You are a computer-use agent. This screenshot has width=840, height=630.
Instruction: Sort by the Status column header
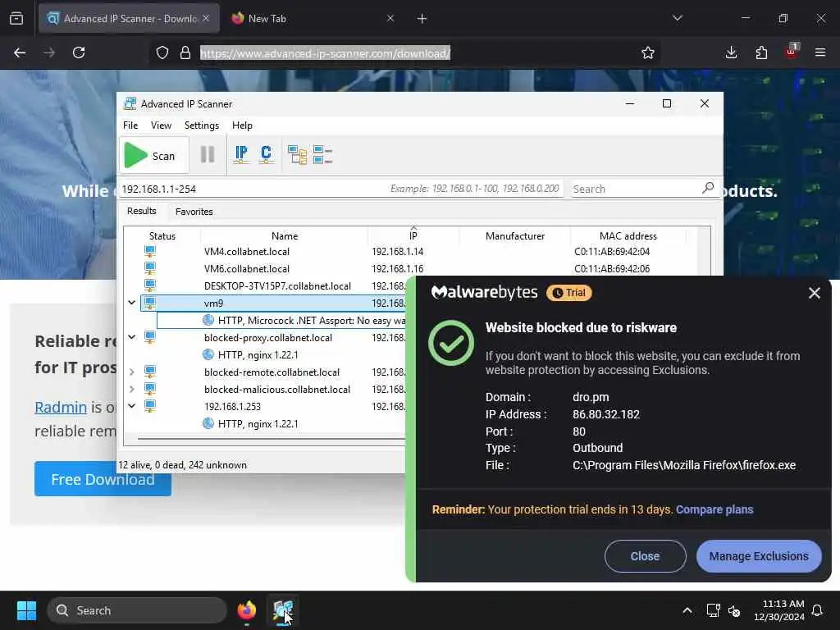(162, 235)
